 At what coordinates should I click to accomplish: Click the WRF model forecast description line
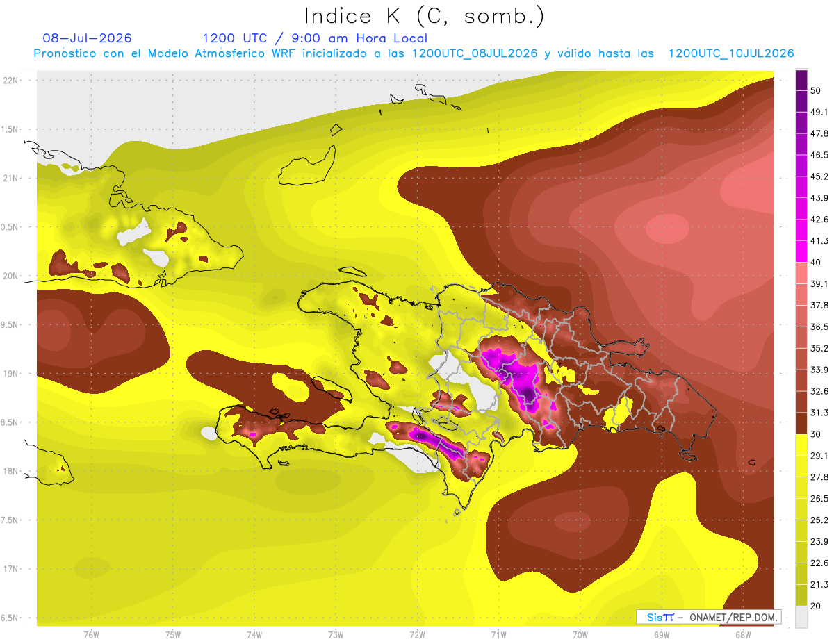tap(414, 53)
